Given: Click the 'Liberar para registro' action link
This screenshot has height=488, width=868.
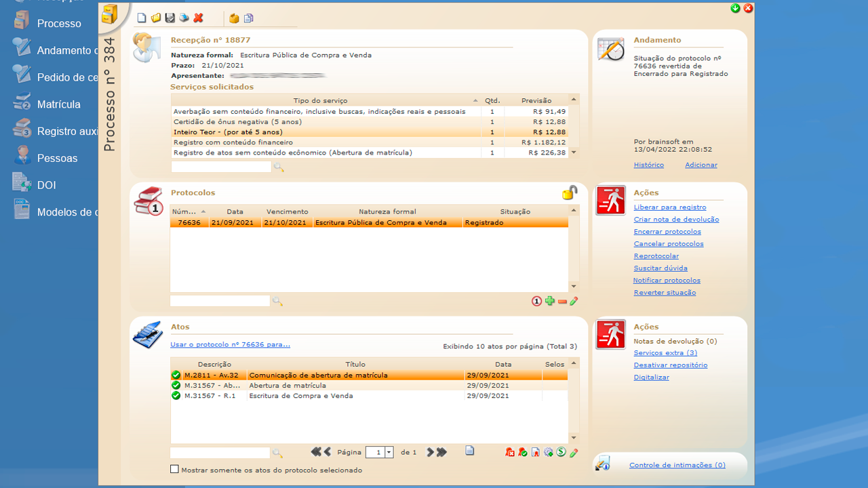Looking at the screenshot, I should [670, 207].
